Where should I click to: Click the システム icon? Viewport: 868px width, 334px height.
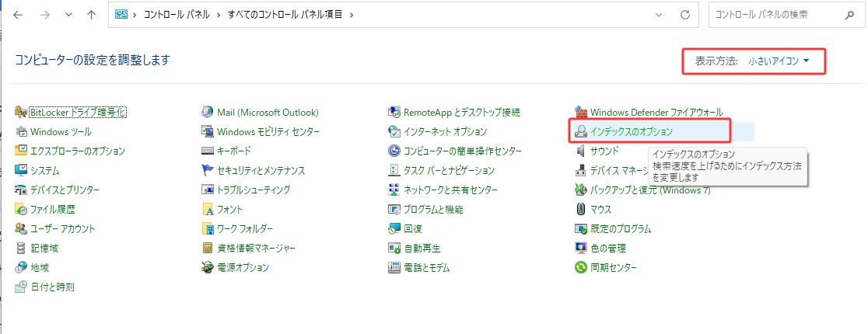[x=21, y=170]
